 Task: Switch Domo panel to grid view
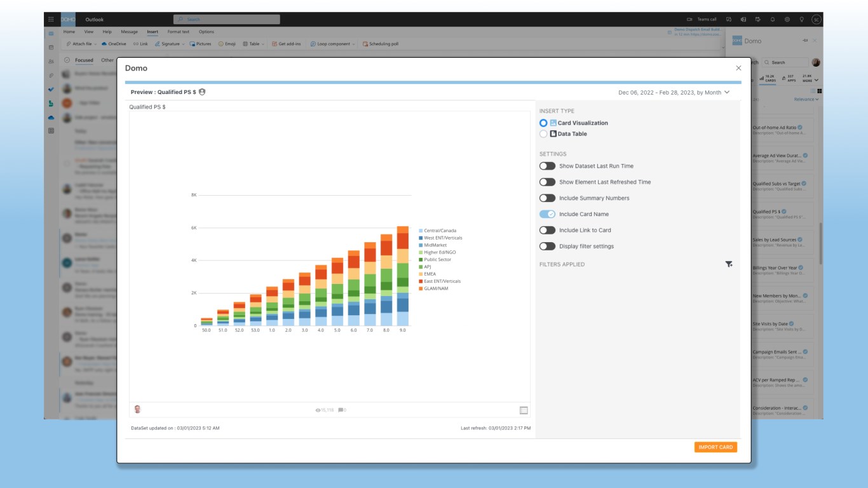[820, 91]
